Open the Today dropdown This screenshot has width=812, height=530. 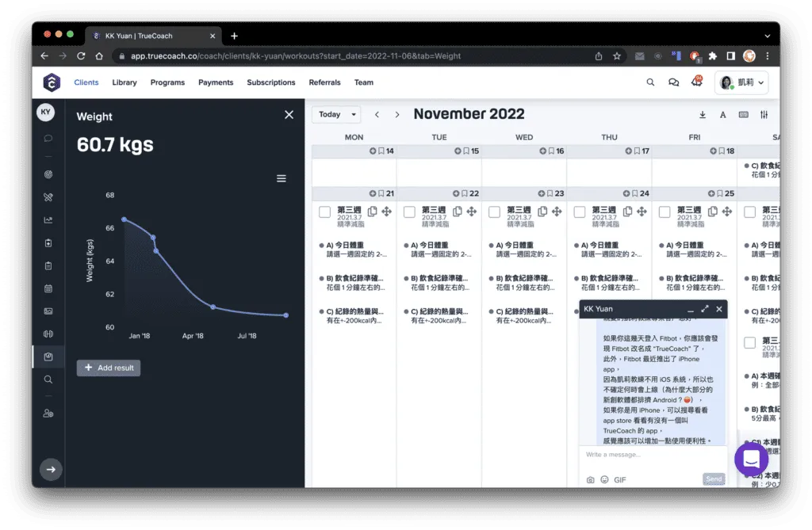(x=336, y=115)
